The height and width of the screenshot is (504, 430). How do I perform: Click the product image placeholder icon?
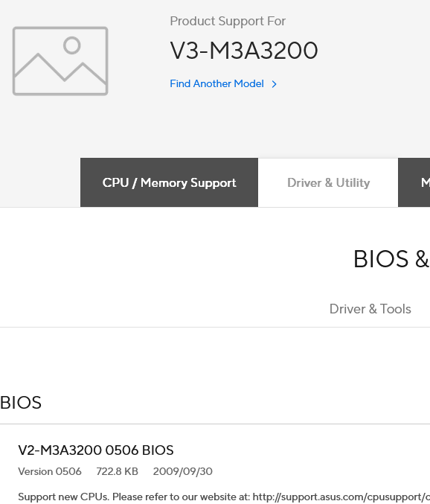click(60, 61)
